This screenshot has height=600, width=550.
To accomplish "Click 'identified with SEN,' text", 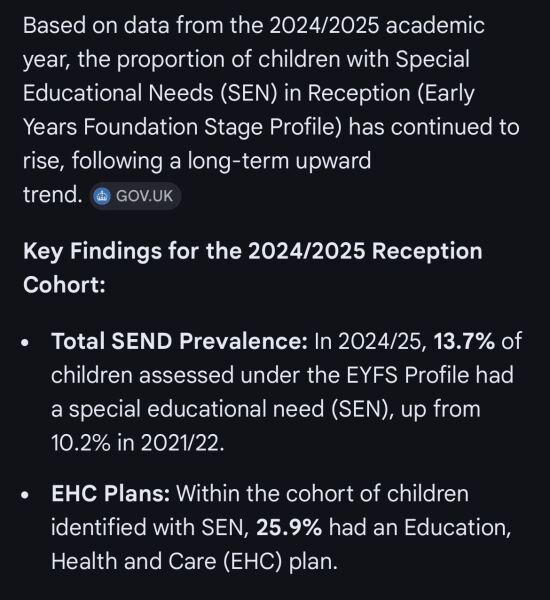I will 150,528.
